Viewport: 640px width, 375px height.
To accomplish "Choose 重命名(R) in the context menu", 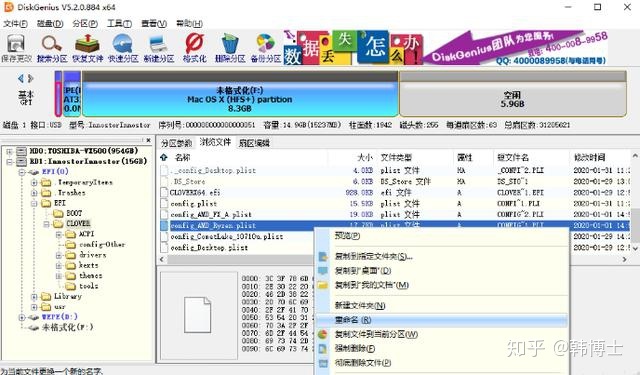I will (442, 320).
